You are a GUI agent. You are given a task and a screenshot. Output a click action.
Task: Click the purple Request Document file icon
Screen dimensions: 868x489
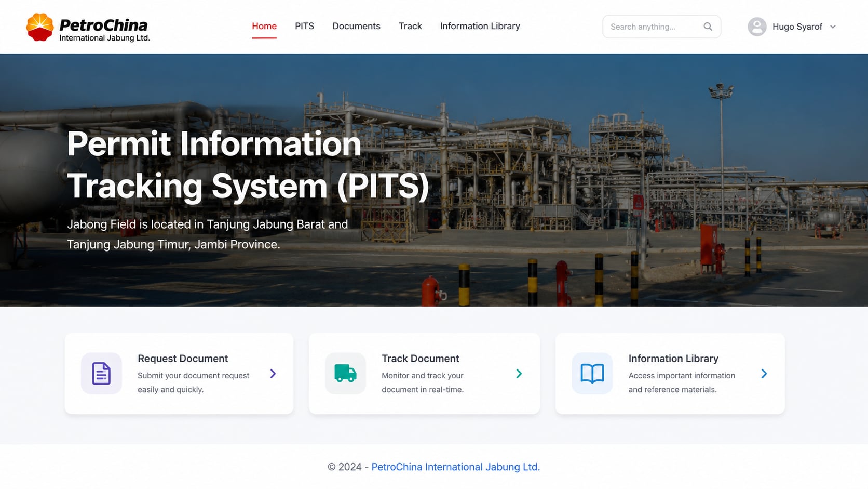101,374
